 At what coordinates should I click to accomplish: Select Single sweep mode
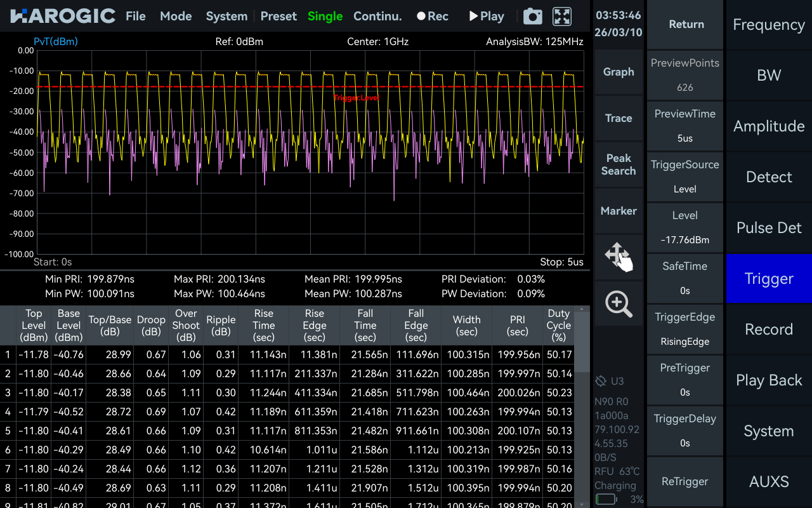pyautogui.click(x=325, y=16)
